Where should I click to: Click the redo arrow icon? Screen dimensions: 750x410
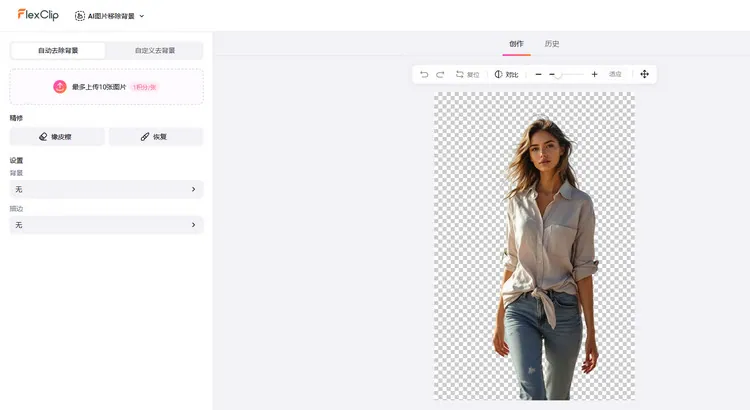click(440, 74)
